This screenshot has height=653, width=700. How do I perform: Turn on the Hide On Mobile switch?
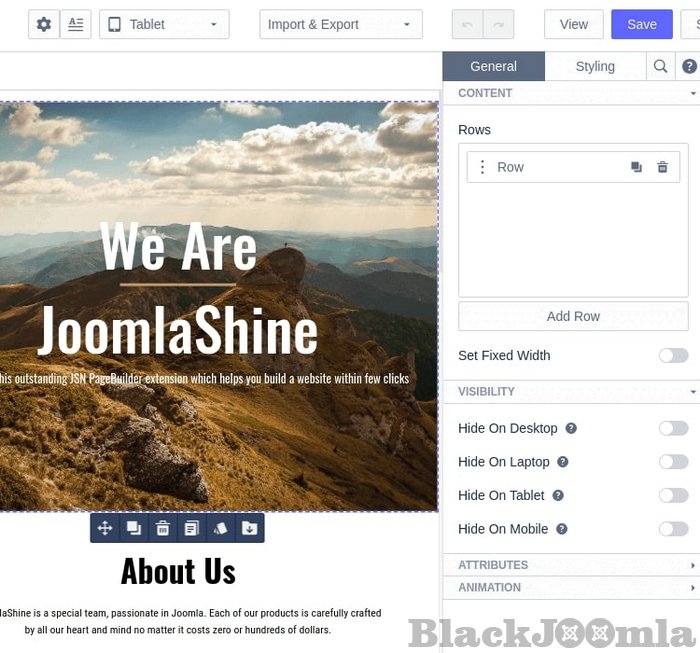tap(673, 529)
